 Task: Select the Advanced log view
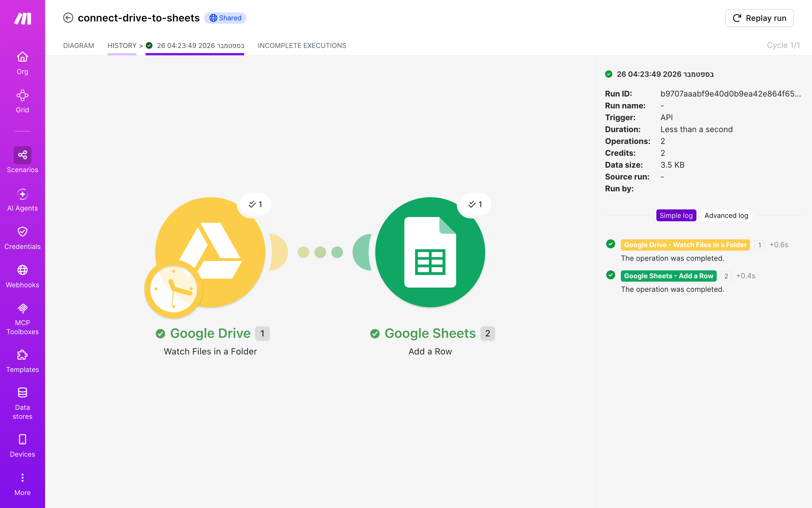pyautogui.click(x=726, y=215)
